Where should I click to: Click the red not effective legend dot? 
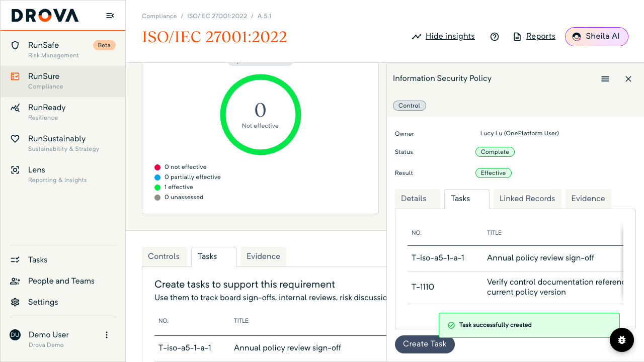click(157, 167)
